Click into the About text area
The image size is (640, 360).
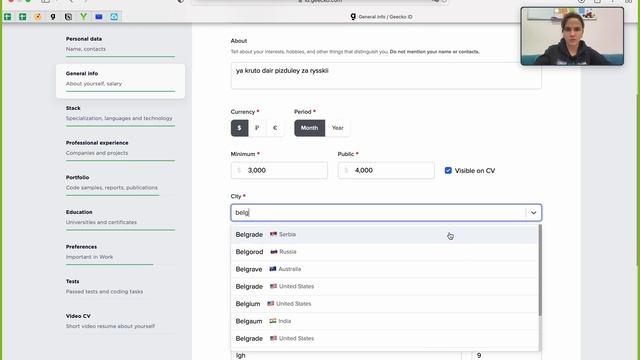tap(386, 76)
